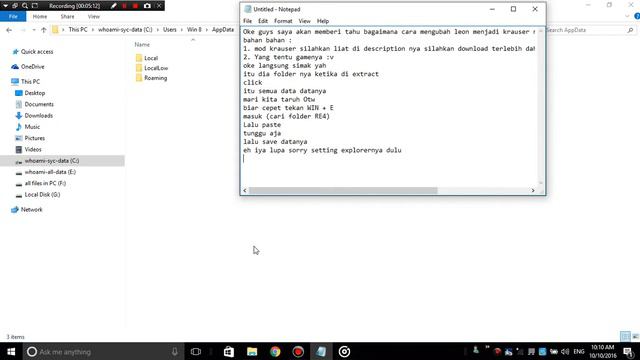Open Task View from taskbar

pos(196,351)
